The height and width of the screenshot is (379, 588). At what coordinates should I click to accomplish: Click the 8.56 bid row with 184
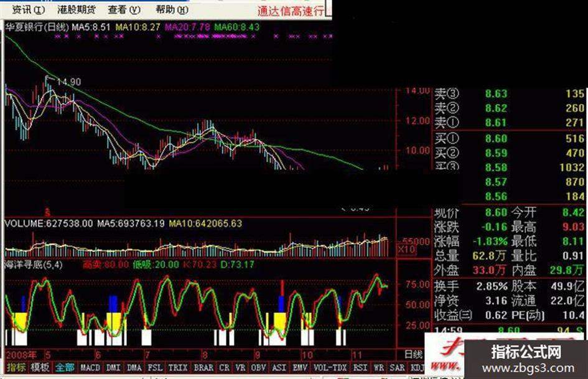coord(534,196)
